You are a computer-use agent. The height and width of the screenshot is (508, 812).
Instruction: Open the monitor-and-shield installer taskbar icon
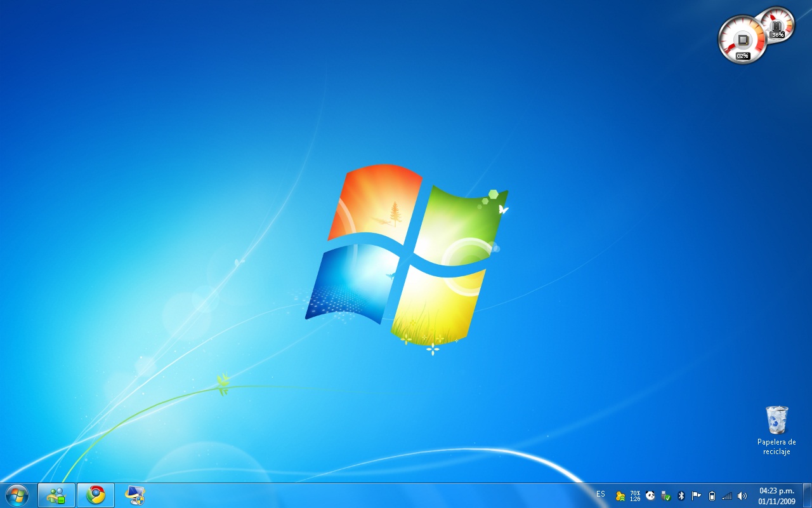click(x=135, y=495)
